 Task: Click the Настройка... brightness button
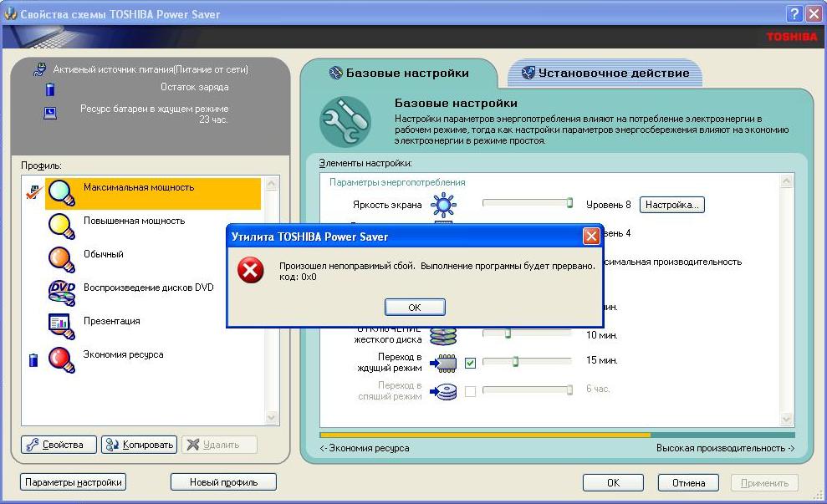coord(671,204)
